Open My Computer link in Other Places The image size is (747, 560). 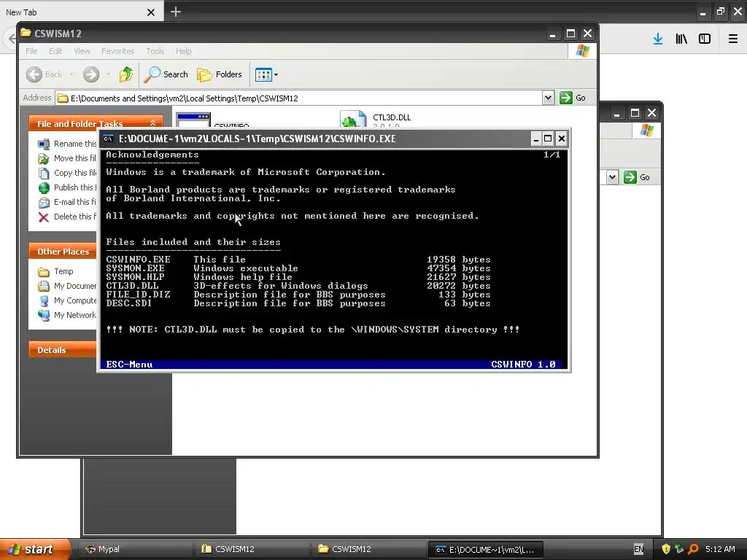pyautogui.click(x=75, y=300)
